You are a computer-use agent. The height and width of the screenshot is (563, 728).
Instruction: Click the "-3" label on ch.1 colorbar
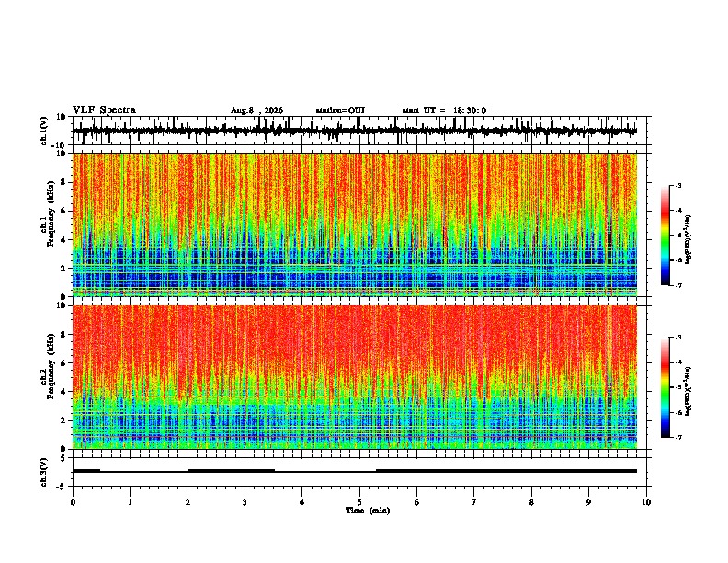tap(678, 185)
